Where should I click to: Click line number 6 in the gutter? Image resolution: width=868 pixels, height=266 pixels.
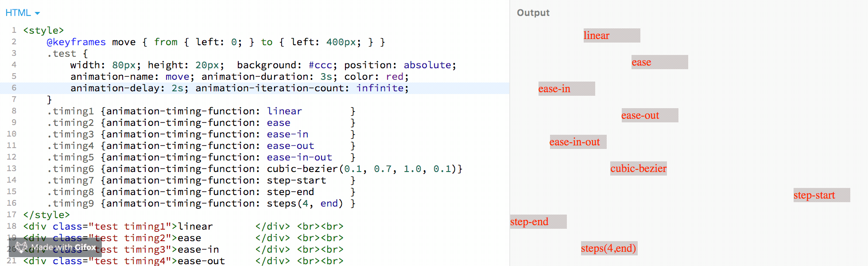point(14,88)
